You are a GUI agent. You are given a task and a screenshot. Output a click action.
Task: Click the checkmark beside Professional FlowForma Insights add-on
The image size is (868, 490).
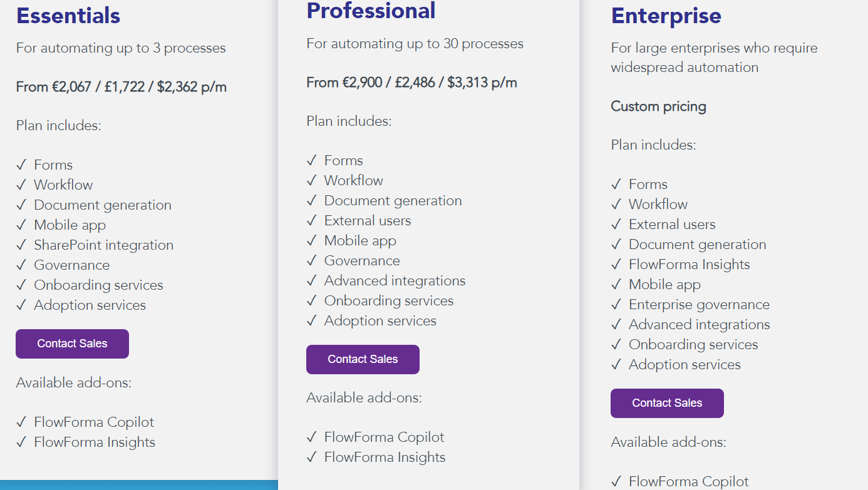pyautogui.click(x=312, y=457)
